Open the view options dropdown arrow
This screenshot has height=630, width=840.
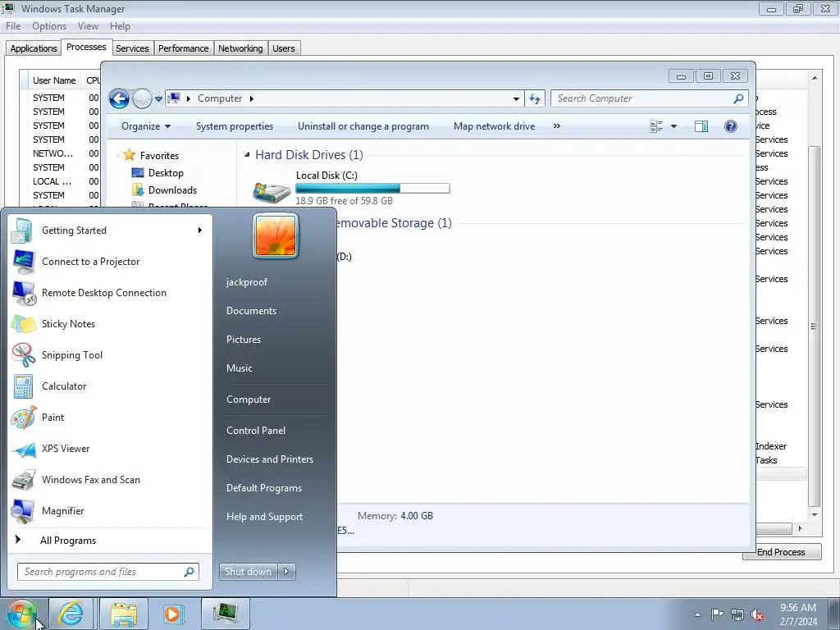674,126
